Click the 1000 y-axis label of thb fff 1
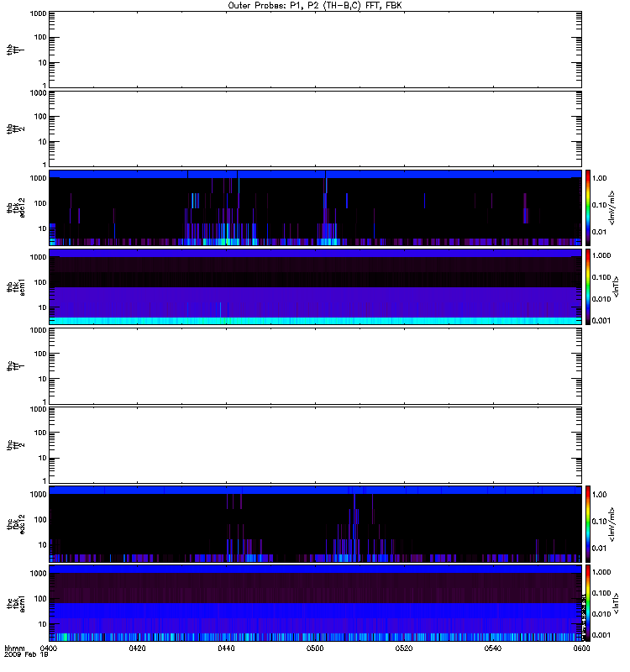 (x=38, y=13)
